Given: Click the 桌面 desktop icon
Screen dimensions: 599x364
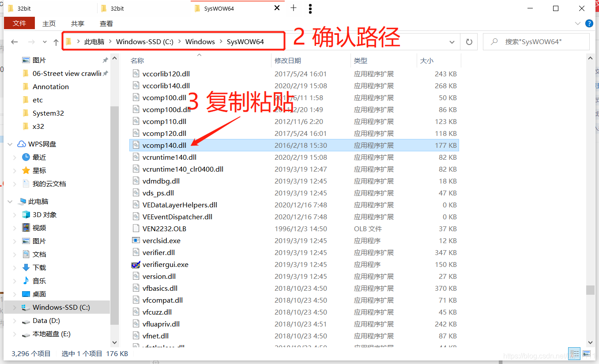Looking at the screenshot, I should pos(26,294).
